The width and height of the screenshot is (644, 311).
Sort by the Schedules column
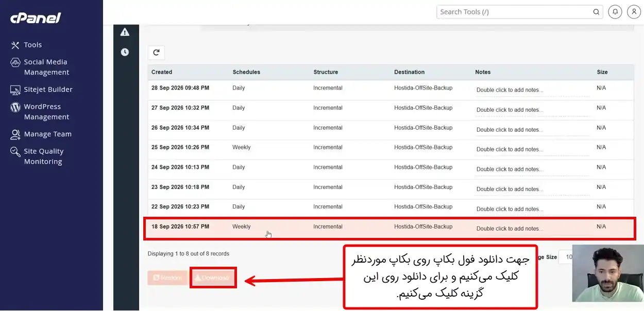tap(246, 72)
